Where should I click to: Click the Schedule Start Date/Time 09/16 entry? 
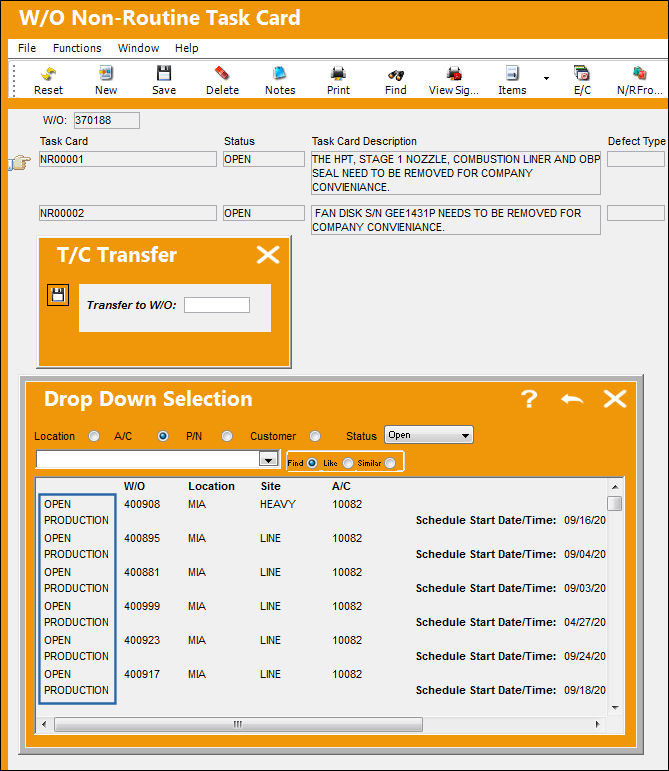pos(511,520)
